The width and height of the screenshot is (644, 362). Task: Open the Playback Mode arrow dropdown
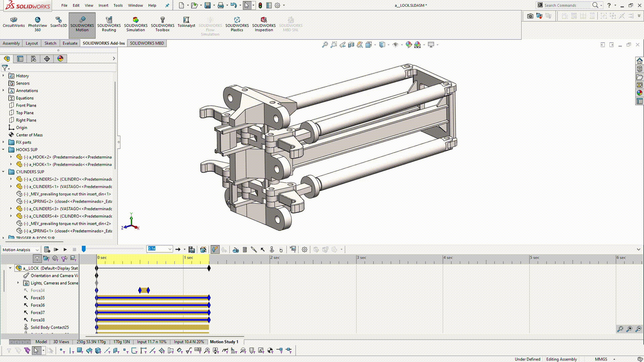(x=184, y=249)
